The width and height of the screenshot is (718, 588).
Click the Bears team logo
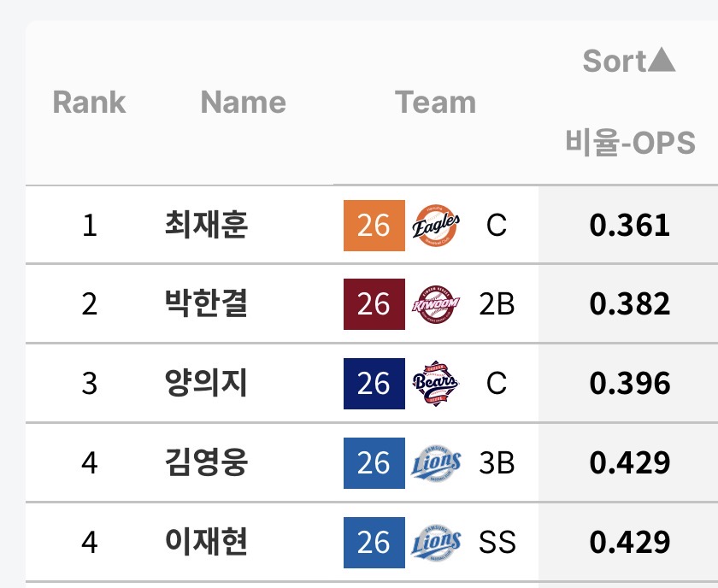(x=436, y=383)
